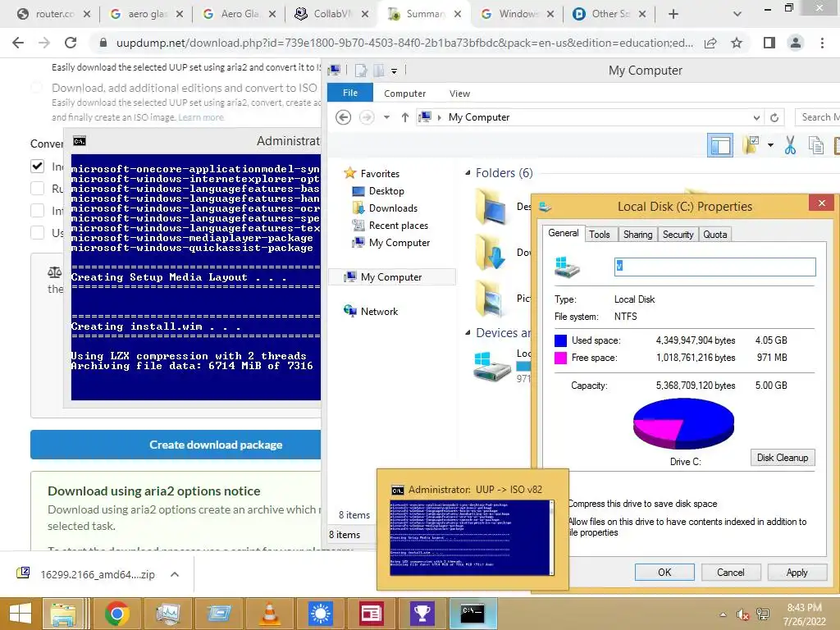Click the blue Used space swatch
This screenshot has height=630, width=840.
tap(560, 340)
